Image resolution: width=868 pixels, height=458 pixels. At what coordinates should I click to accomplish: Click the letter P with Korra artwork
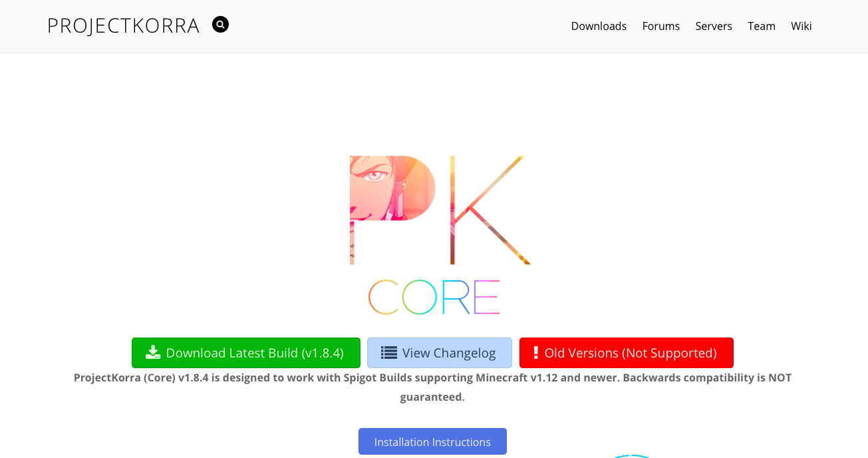click(x=392, y=210)
